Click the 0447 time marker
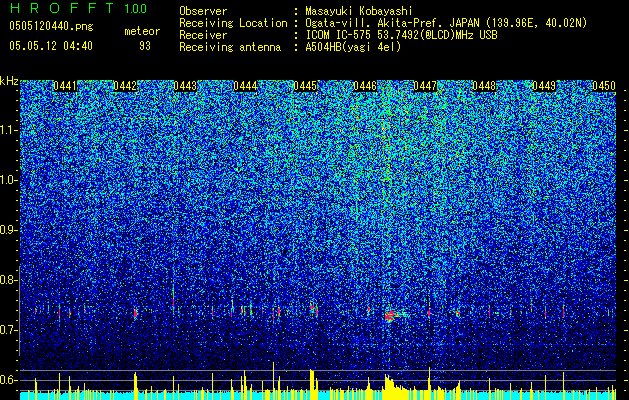This screenshot has width=629, height=400. tap(425, 86)
